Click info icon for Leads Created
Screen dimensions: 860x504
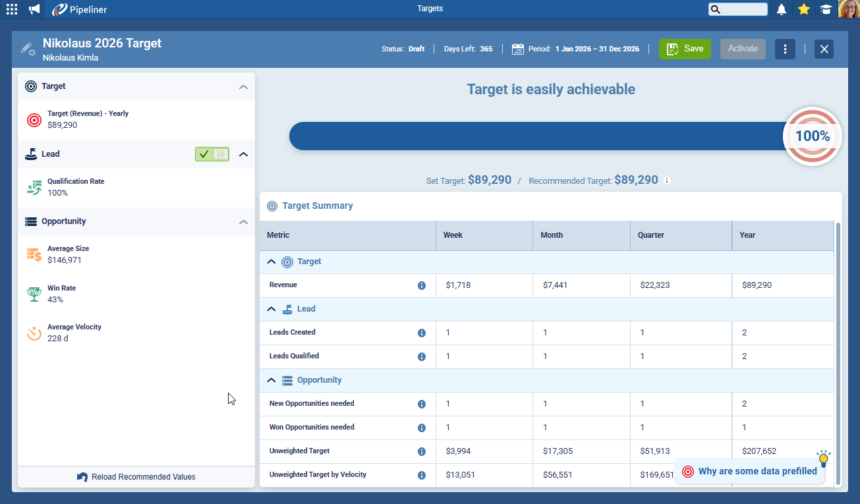[422, 333]
